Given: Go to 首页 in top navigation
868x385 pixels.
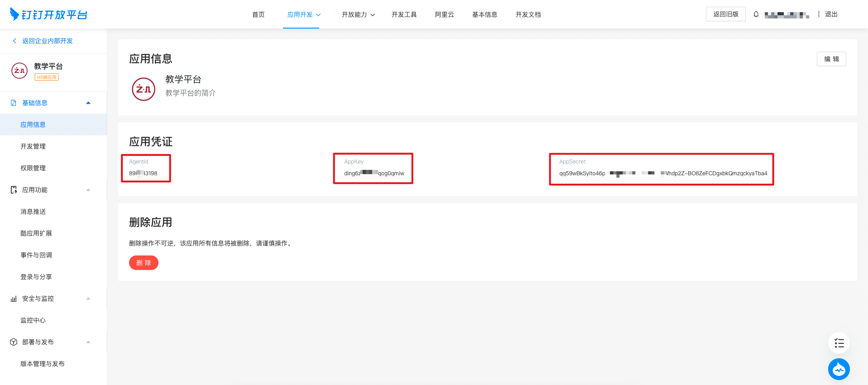Looking at the screenshot, I should point(259,14).
